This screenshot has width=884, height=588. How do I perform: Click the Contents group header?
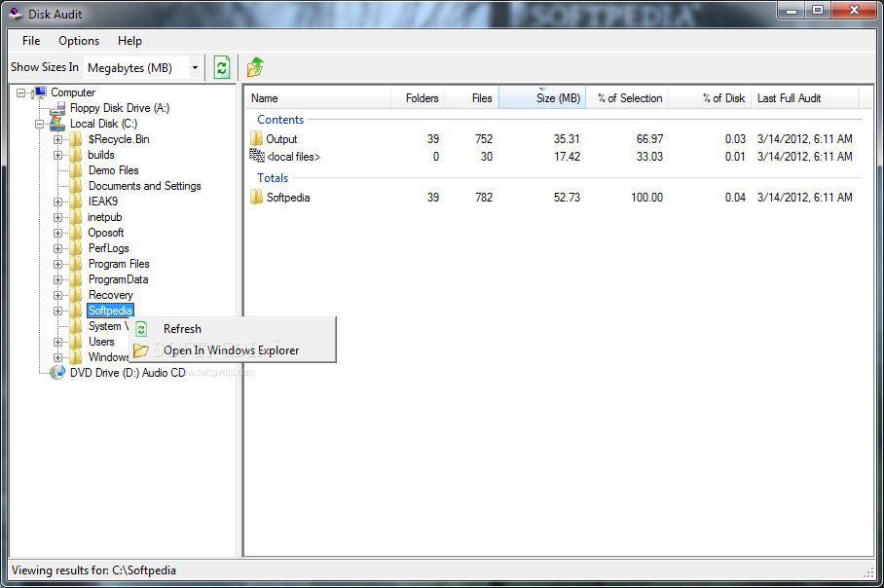point(280,120)
